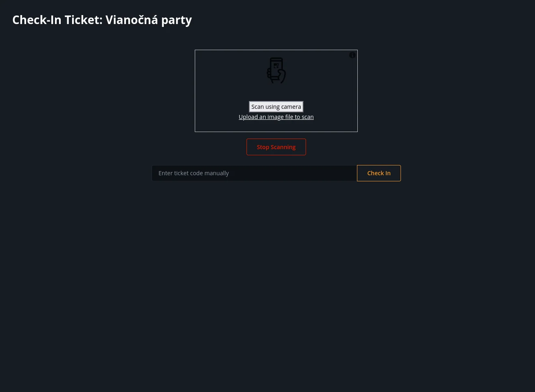
Task: Choose "Upload an image file to scan"
Action: tap(276, 117)
